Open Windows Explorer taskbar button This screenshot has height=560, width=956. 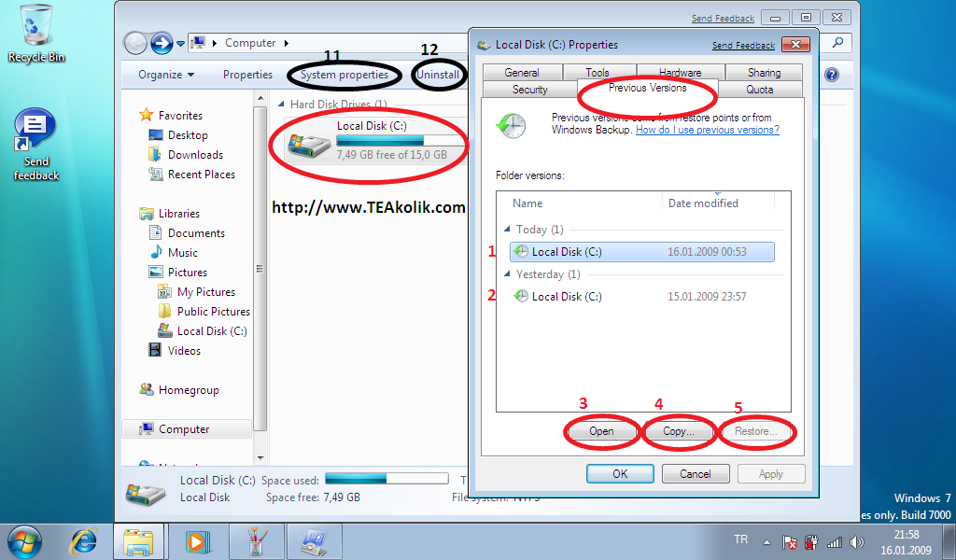(138, 541)
